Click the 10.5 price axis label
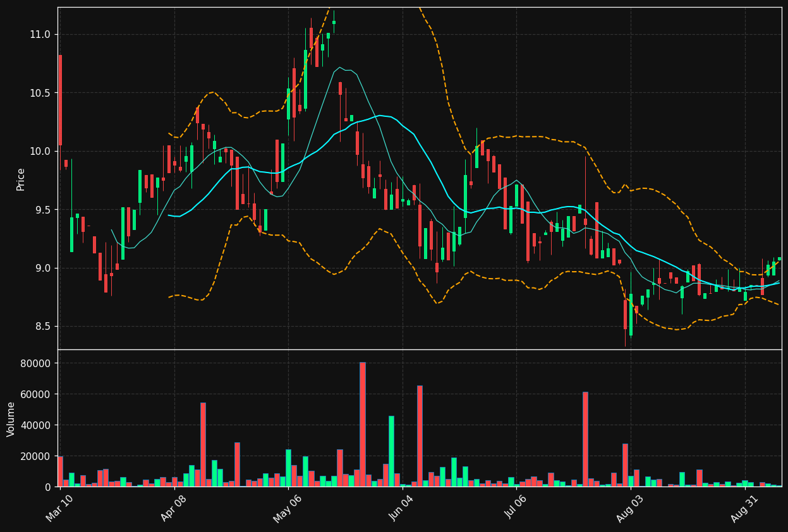The image size is (788, 532). 42,93
